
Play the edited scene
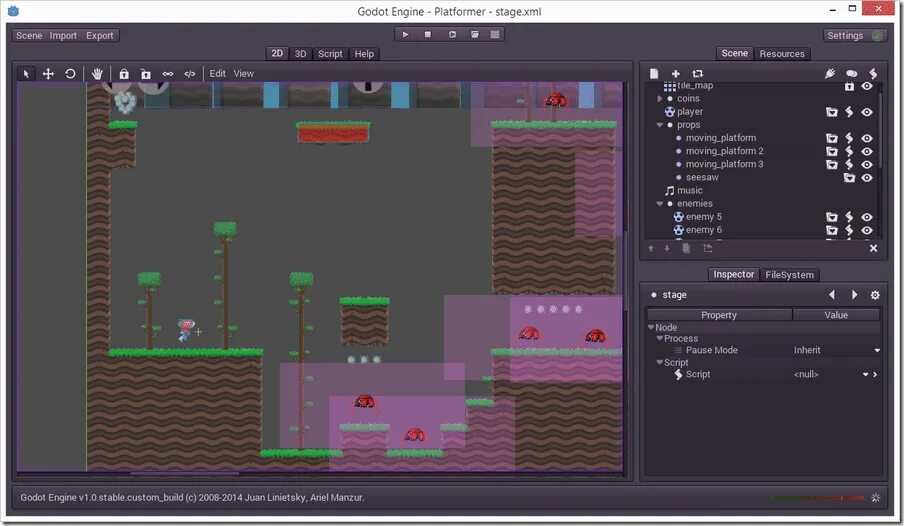click(x=453, y=35)
